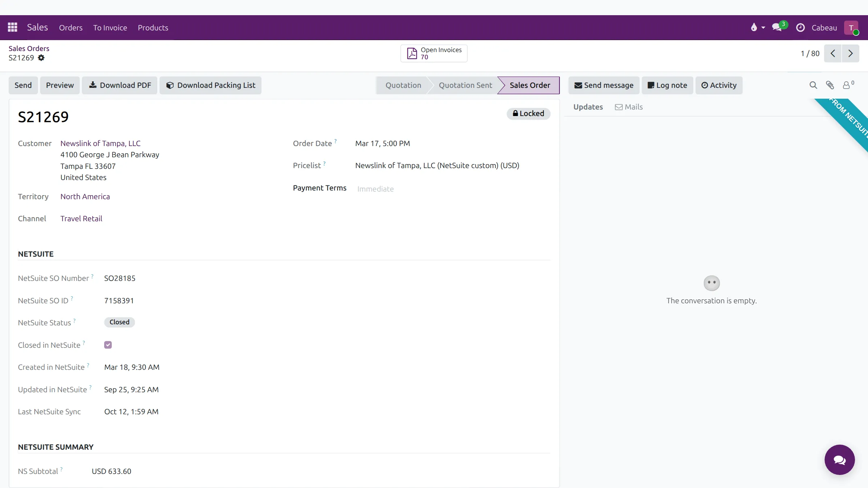
Task: Click the Preview button
Action: 60,85
